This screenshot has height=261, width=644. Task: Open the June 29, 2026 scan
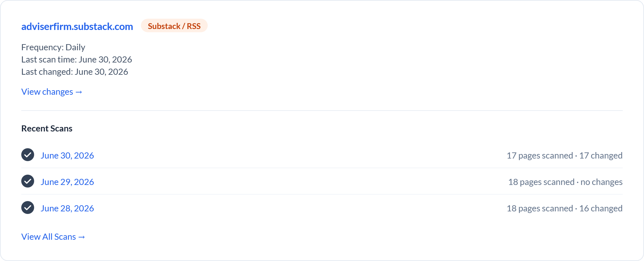[67, 182]
